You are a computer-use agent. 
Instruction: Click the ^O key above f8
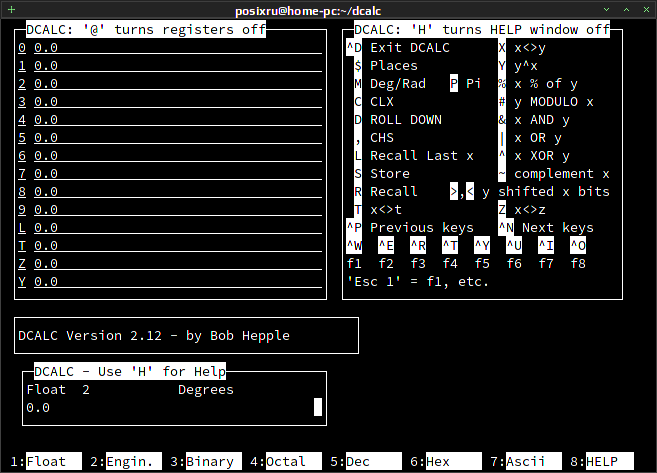coord(578,246)
